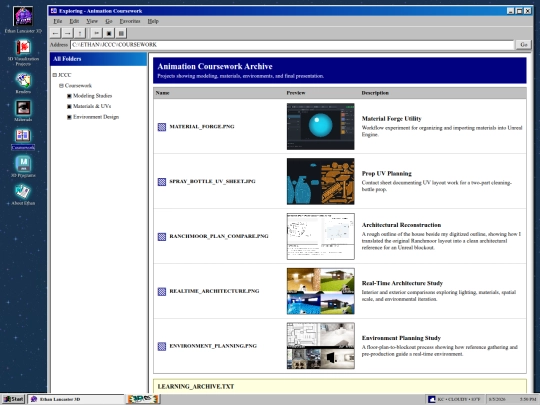Click the Prop UV Planning title

[386, 173]
